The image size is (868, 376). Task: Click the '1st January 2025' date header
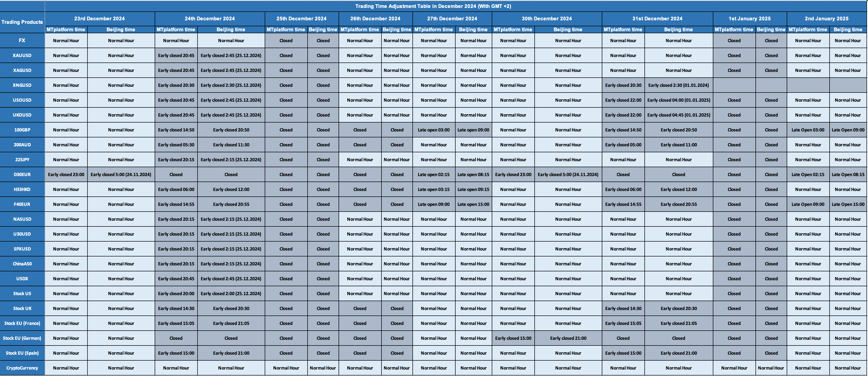tap(750, 19)
